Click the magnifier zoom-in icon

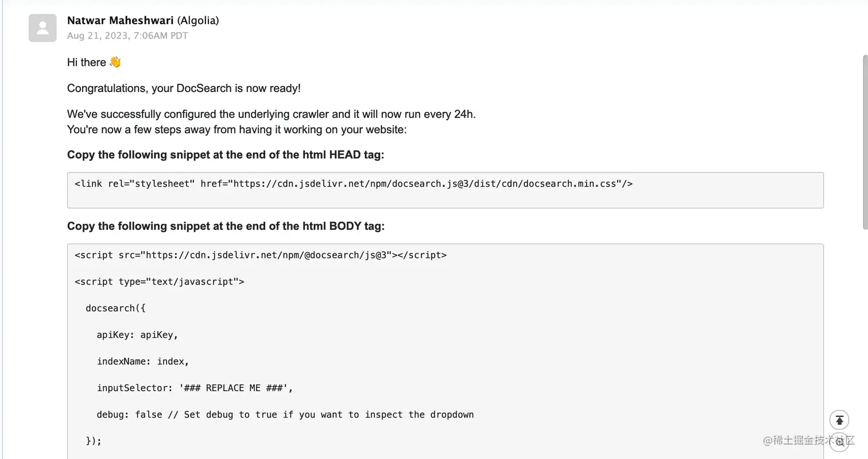click(x=839, y=443)
